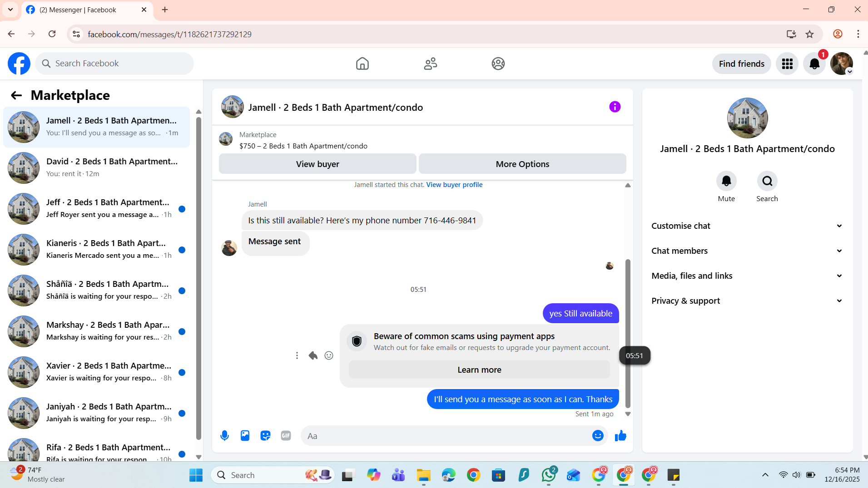Click the message 'yes Still available'
This screenshot has height=488, width=868.
[580, 313]
